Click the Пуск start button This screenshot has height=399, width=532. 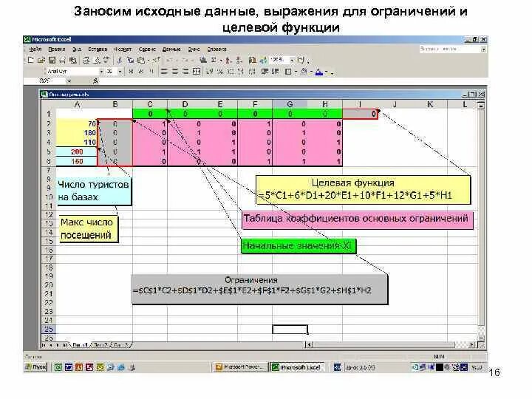pos(35,367)
